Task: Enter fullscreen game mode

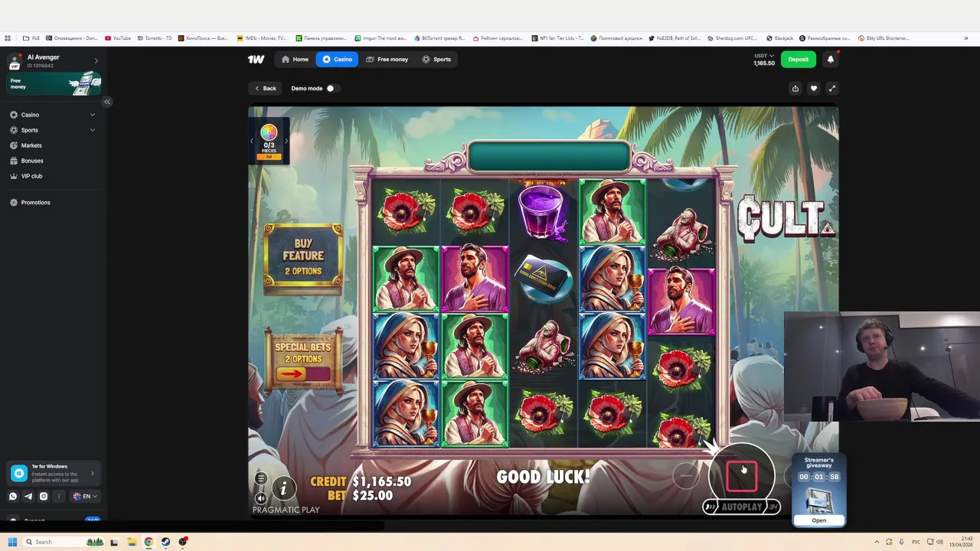Action: (x=832, y=89)
